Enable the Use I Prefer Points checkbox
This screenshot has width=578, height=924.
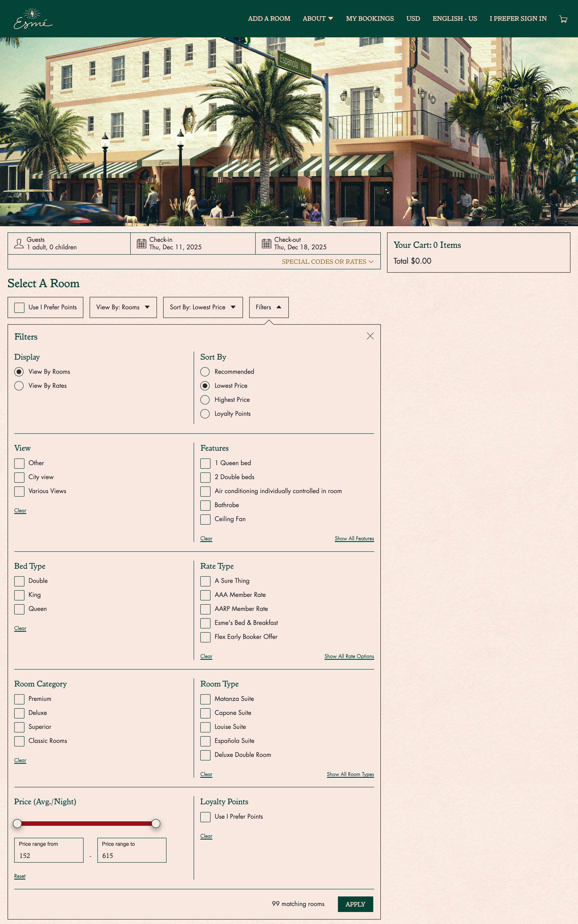[x=19, y=307]
